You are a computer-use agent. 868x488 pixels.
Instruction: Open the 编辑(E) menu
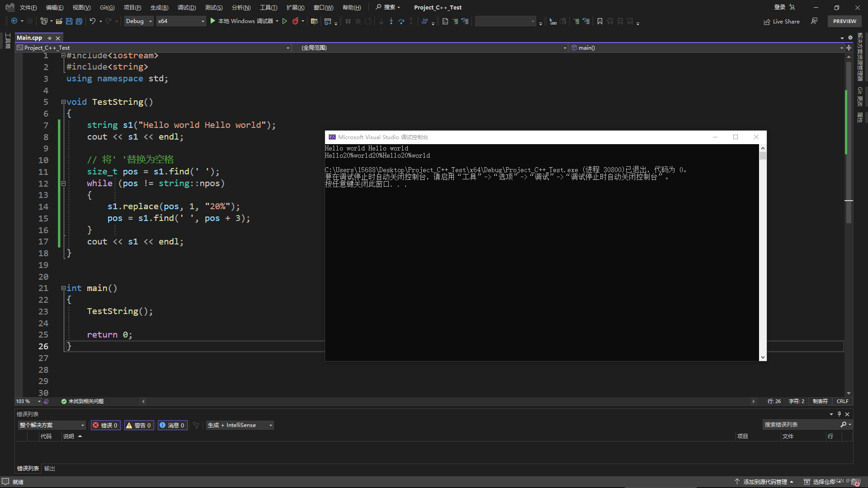click(55, 8)
